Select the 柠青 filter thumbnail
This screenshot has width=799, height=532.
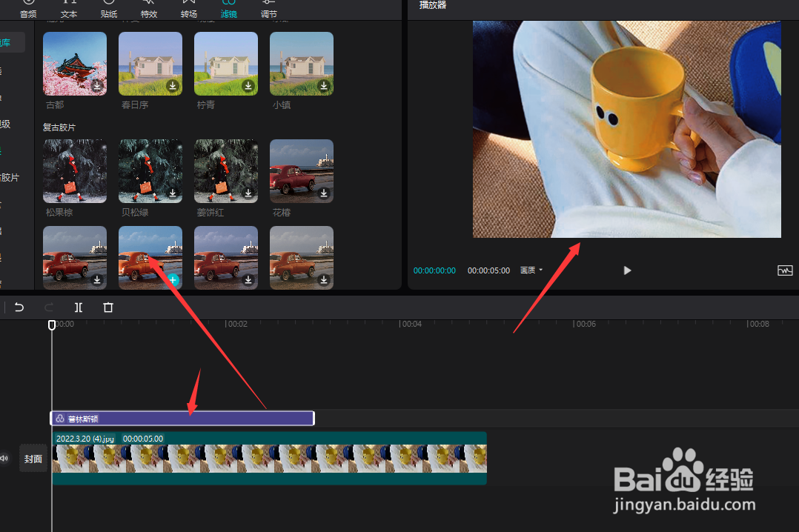point(226,64)
